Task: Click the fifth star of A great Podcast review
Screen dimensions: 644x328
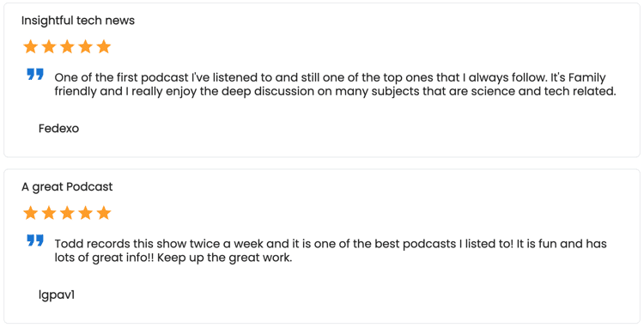Action: pos(104,213)
